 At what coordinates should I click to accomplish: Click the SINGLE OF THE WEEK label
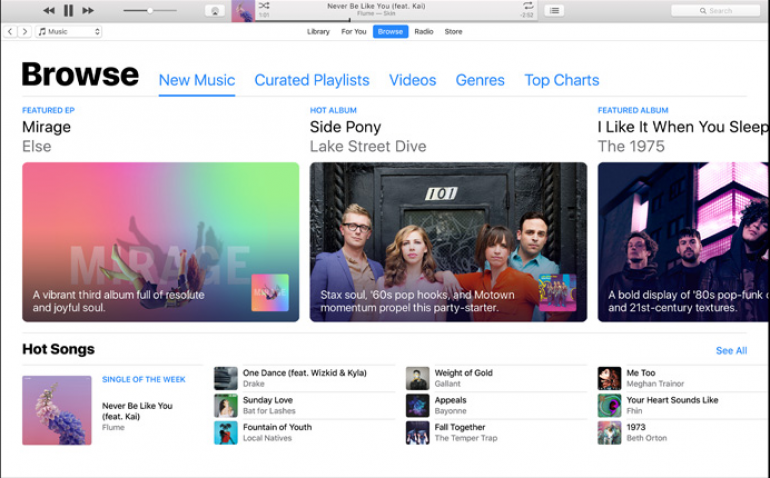click(x=144, y=379)
